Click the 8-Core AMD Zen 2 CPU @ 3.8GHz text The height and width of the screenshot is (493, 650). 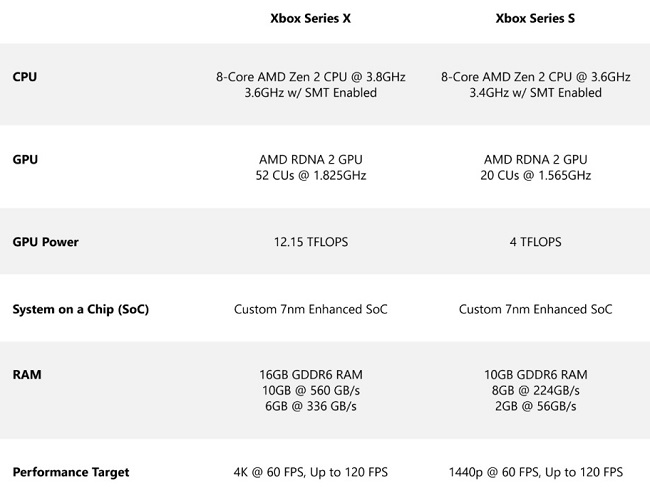(x=309, y=75)
